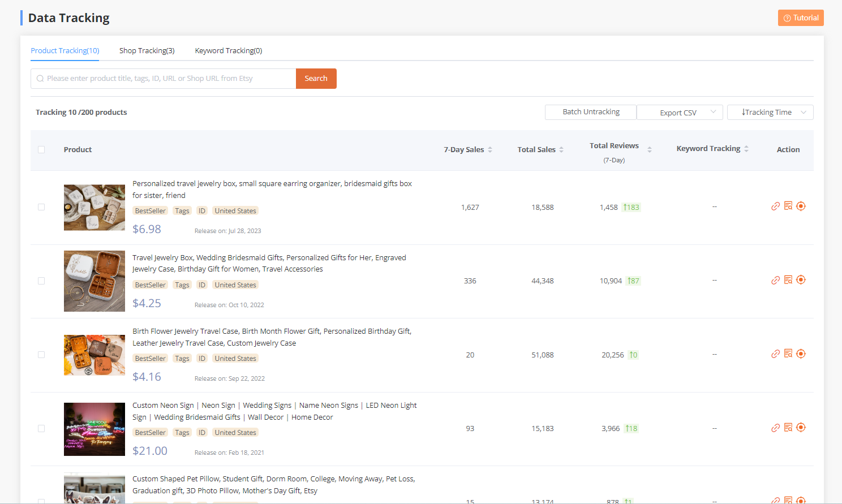This screenshot has width=842, height=504.
Task: Select the checkbox for Custom Neon Sign product
Action: click(41, 429)
